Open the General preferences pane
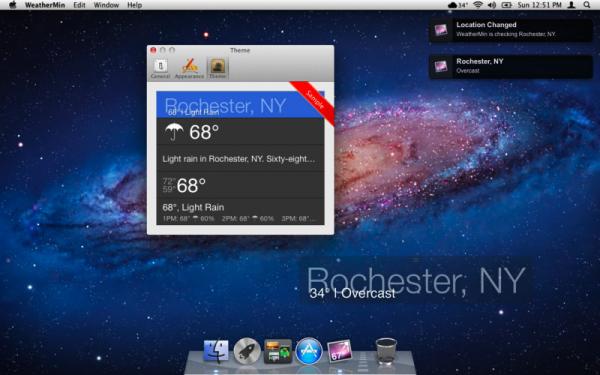Screen dimensions: 600x375 [x=160, y=69]
